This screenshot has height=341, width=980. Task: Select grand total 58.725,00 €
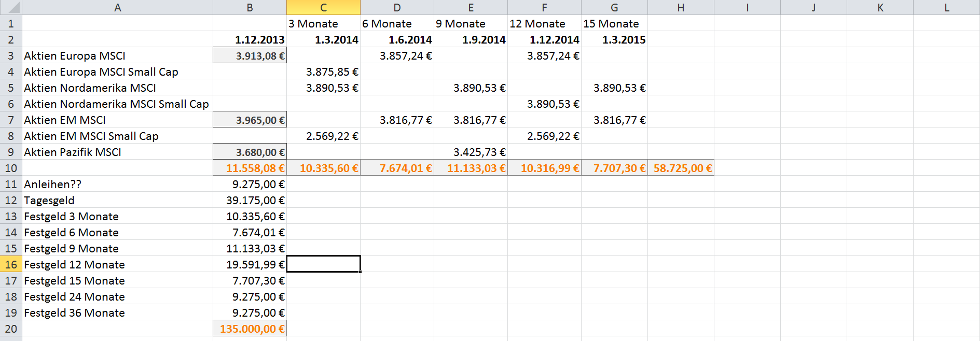coord(681,168)
